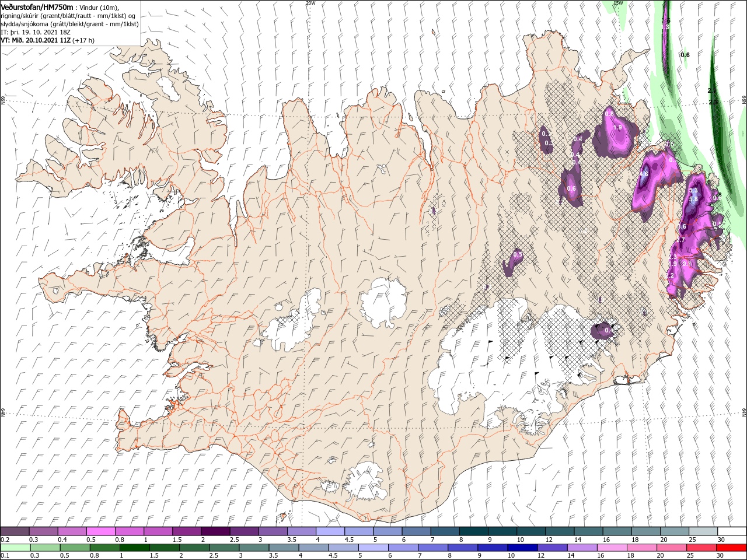Pick the pale grey 25 swatch, upper legend
This screenshot has height=560, width=747.
703,531
